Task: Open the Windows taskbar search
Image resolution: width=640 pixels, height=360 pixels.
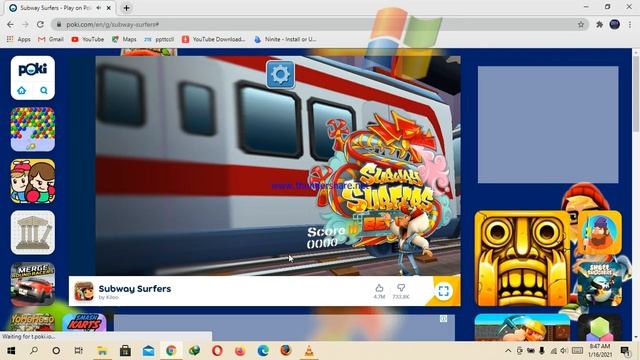Action: click(x=34, y=351)
